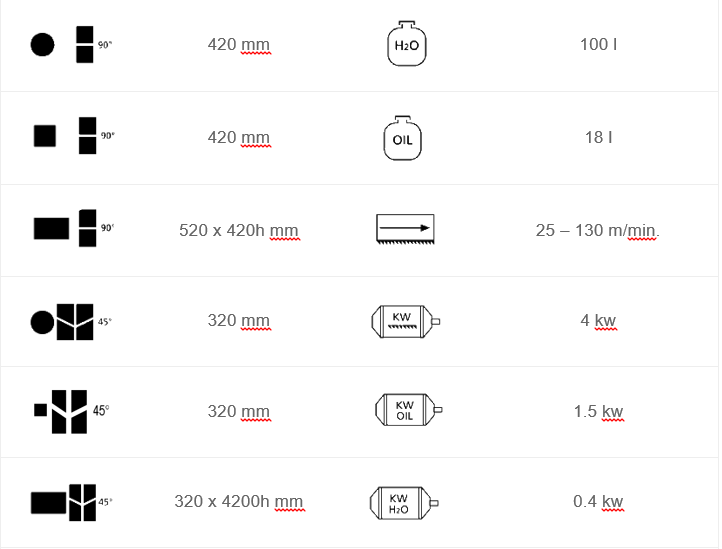Click the H2O water tank icon

[x=405, y=45]
